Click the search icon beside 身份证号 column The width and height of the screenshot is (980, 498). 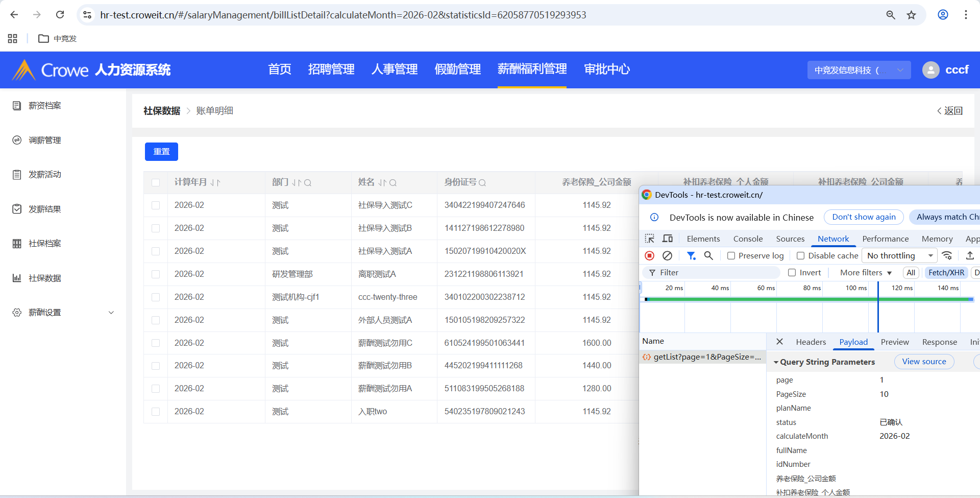click(482, 182)
